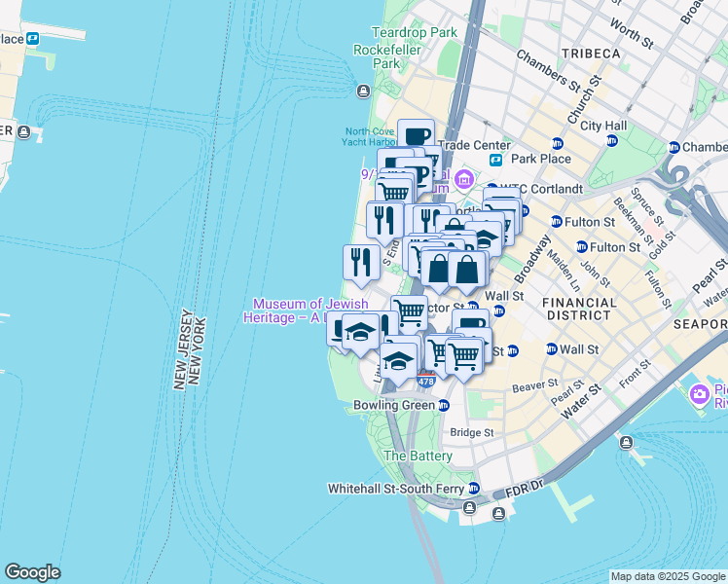Click the Worth St street label
Screen dimensions: 728x584
(x=632, y=33)
